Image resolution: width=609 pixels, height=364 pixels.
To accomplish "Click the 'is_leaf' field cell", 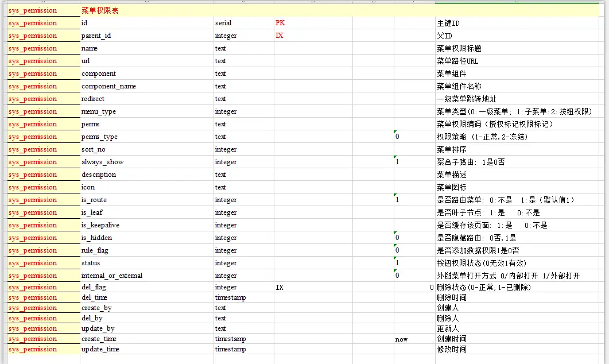I will coord(147,212).
